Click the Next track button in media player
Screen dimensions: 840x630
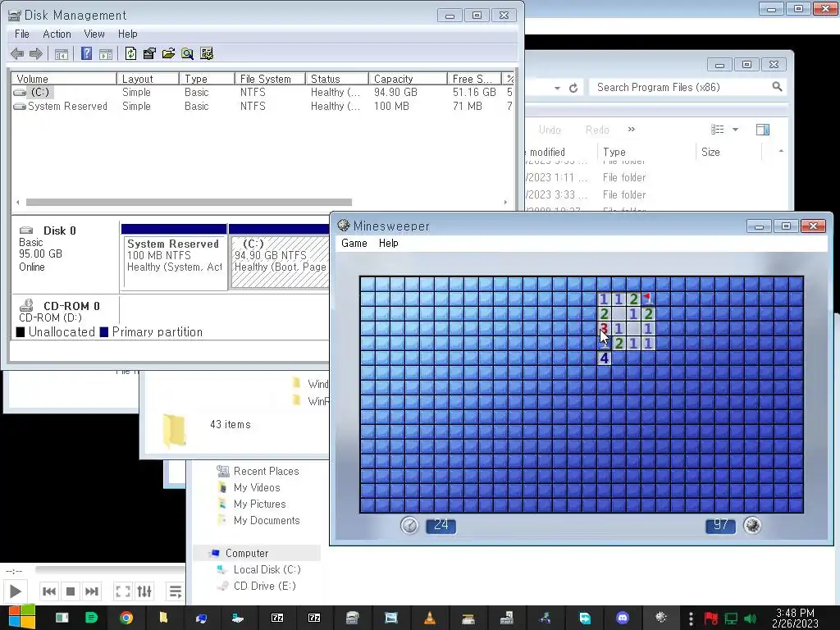point(92,591)
